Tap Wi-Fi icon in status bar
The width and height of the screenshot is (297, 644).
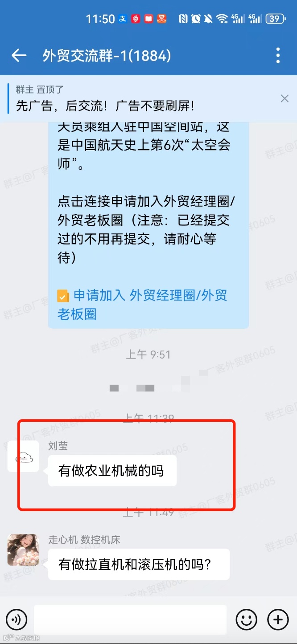[x=222, y=19]
